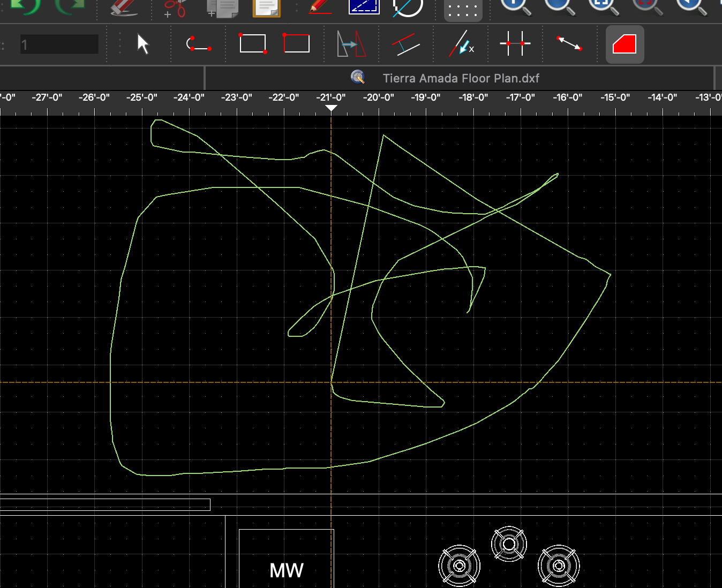Screen dimensions: 722x588
Task: Select the arrow pointer tool
Action: [142, 44]
